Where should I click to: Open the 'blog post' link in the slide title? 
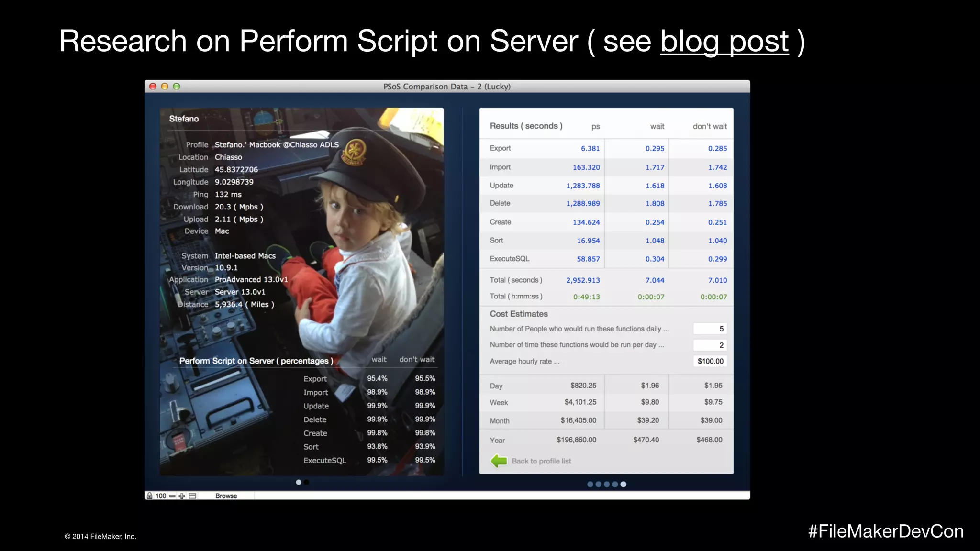click(724, 41)
